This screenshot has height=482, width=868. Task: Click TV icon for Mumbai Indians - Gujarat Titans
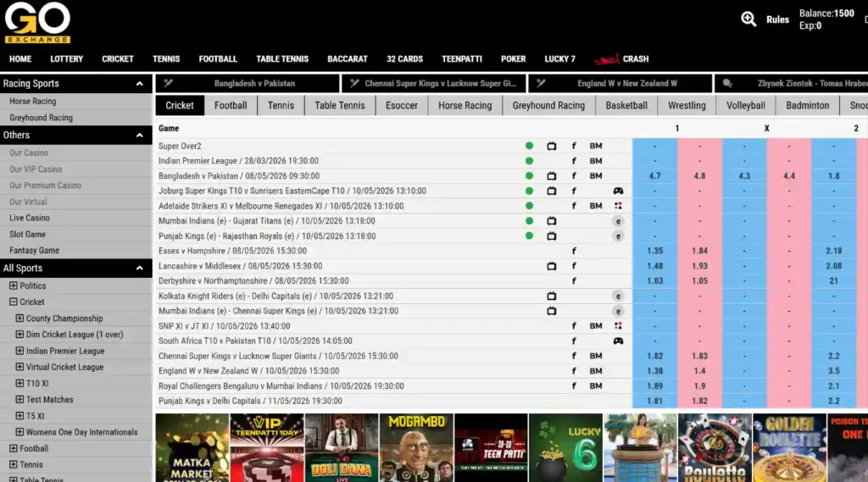(x=551, y=221)
